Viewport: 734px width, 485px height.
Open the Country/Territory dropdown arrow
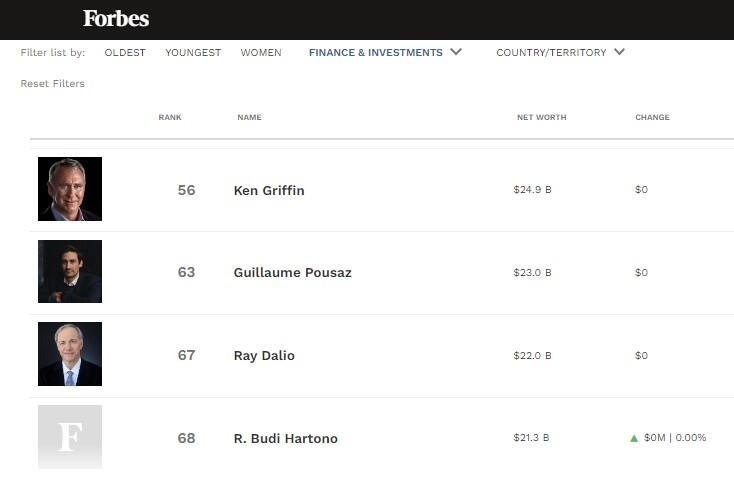(x=619, y=51)
